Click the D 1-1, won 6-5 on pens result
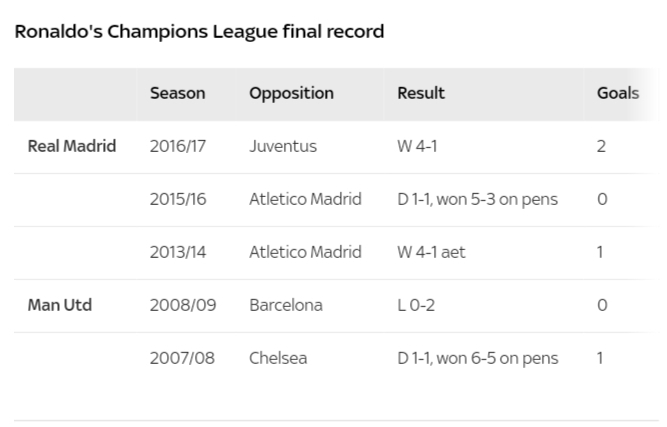Screen dimensions: 667x427 pos(478,359)
